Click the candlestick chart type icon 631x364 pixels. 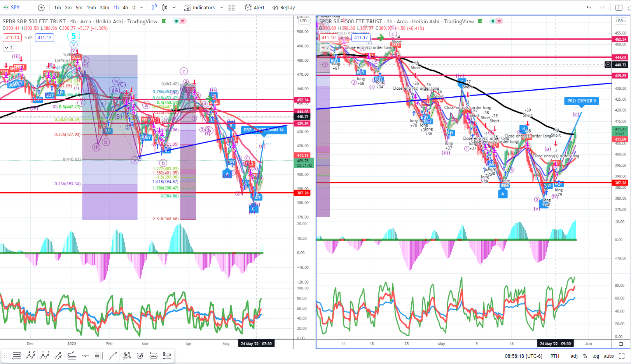(165, 7)
